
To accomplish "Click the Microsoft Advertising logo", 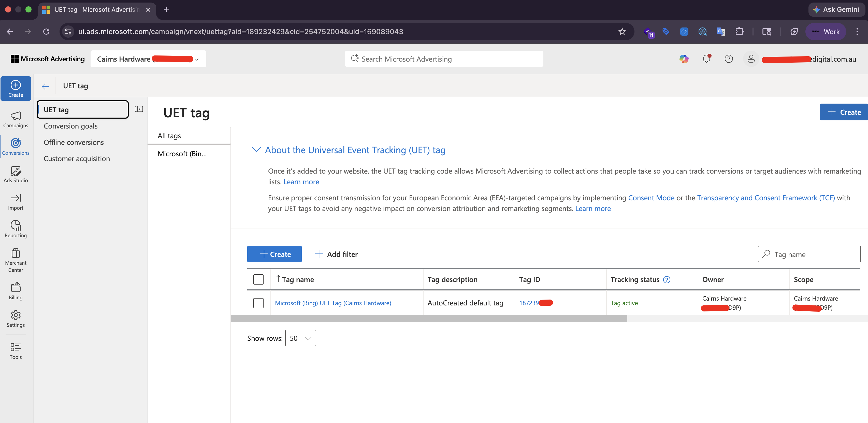I will point(48,59).
